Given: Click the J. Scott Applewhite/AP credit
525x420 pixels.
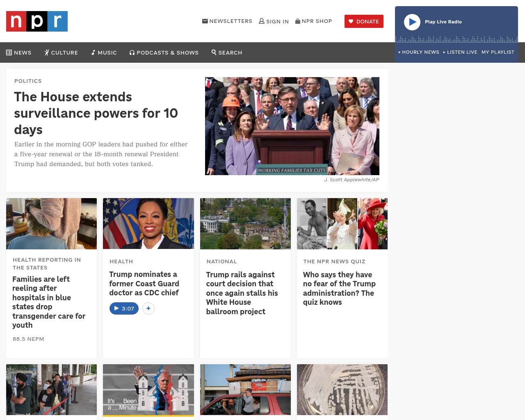Looking at the screenshot, I should [x=352, y=180].
